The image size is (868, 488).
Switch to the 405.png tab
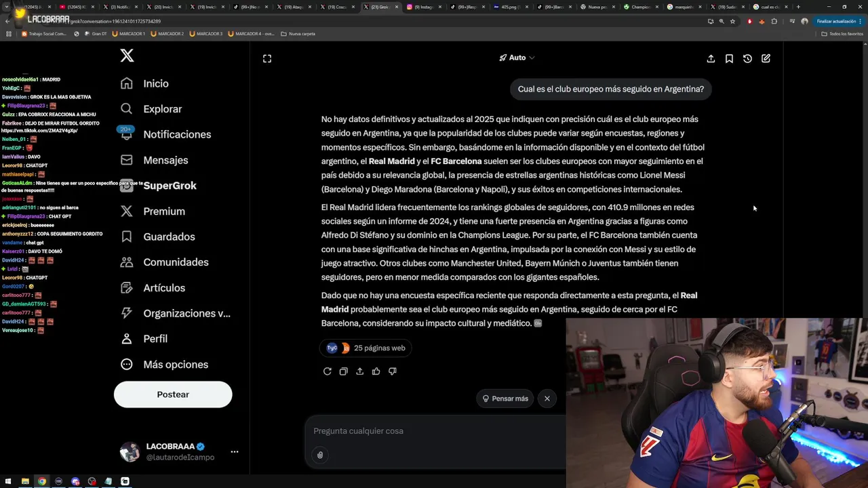point(510,7)
